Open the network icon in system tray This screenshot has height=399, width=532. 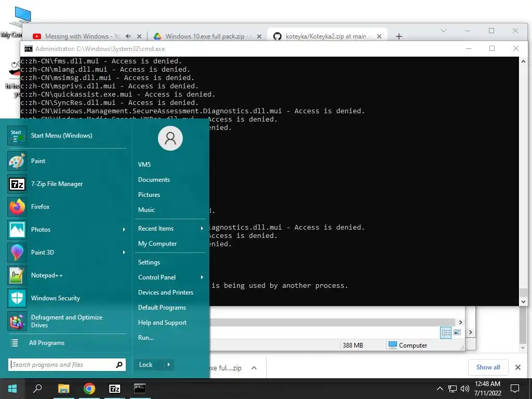tap(453, 389)
